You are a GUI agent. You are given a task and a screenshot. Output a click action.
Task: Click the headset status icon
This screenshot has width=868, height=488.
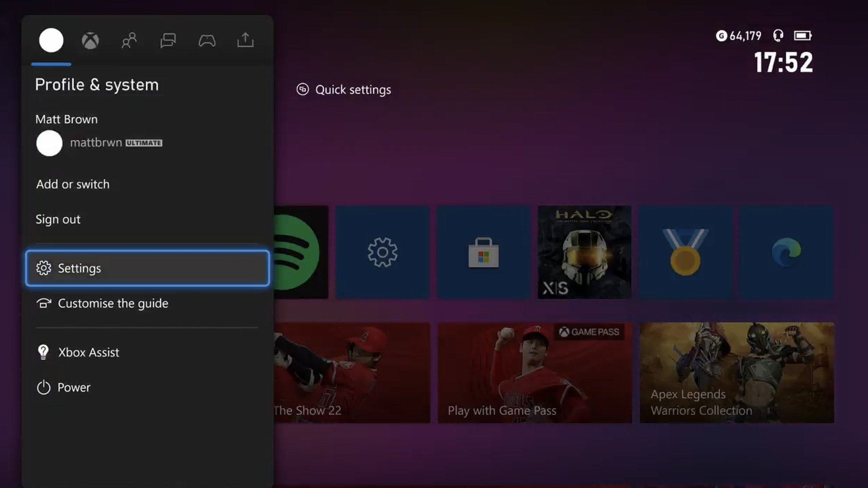[778, 36]
